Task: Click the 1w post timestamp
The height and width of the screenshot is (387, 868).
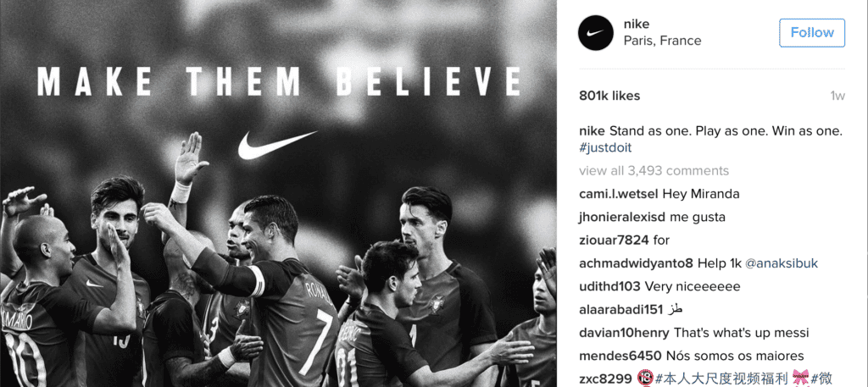Action: [x=837, y=96]
